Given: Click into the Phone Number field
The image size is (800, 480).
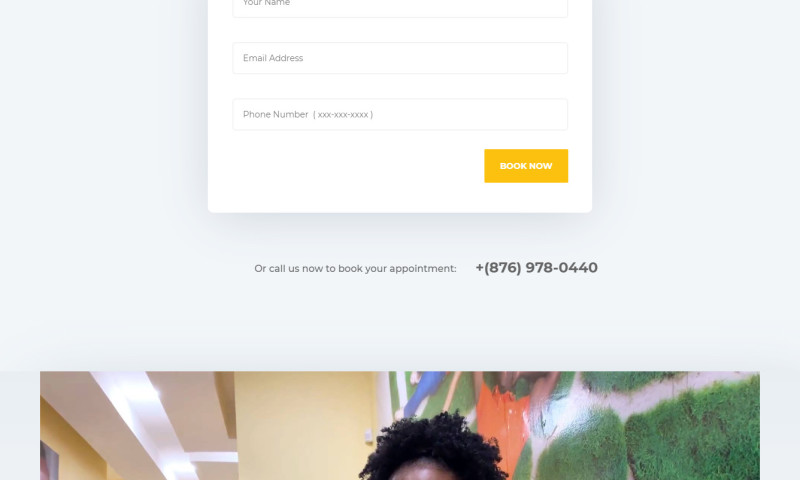Looking at the screenshot, I should coord(400,114).
